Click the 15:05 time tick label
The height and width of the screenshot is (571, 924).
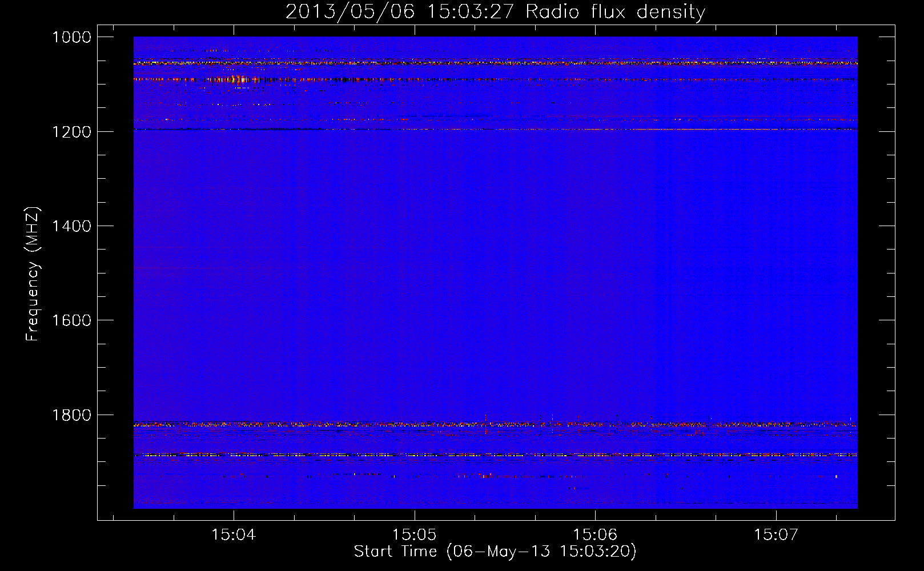click(414, 534)
